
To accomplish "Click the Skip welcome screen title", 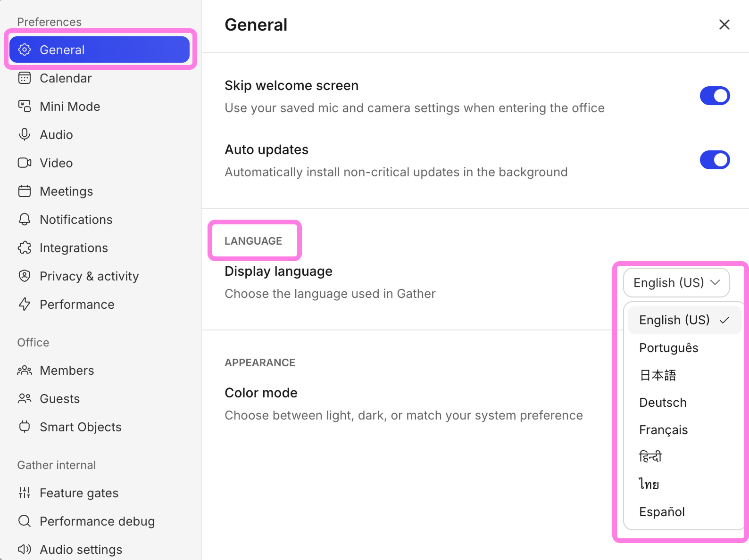I will (x=291, y=85).
